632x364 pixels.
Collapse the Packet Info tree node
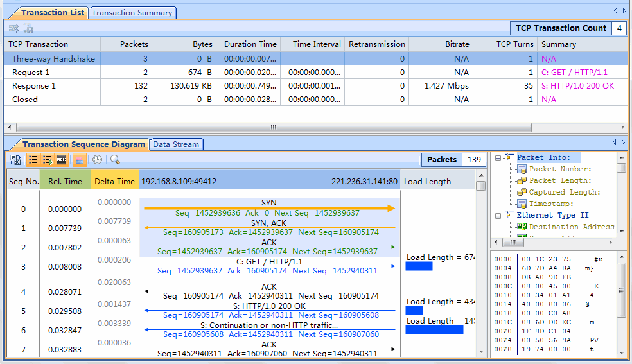pyautogui.click(x=498, y=158)
